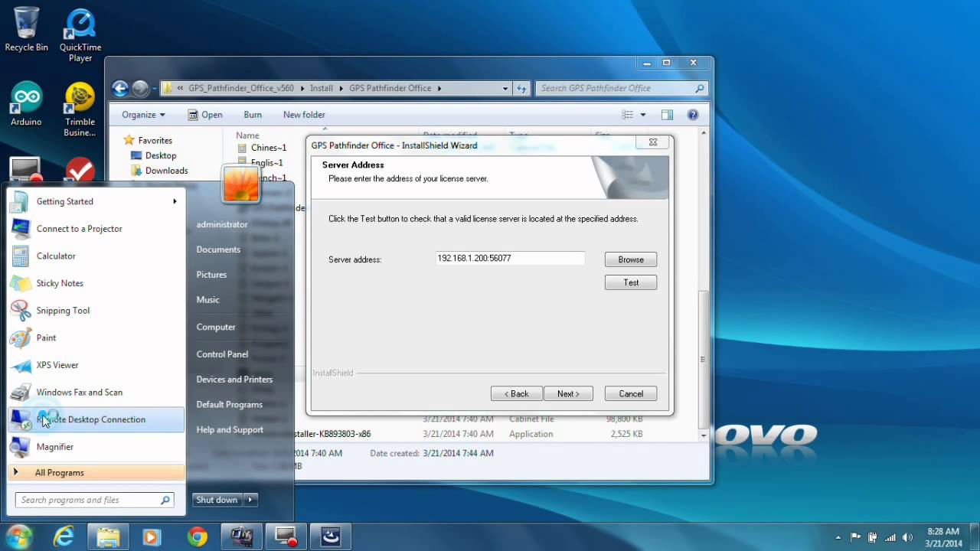Go Back in the wizard
The width and height of the screenshot is (980, 551).
click(517, 393)
